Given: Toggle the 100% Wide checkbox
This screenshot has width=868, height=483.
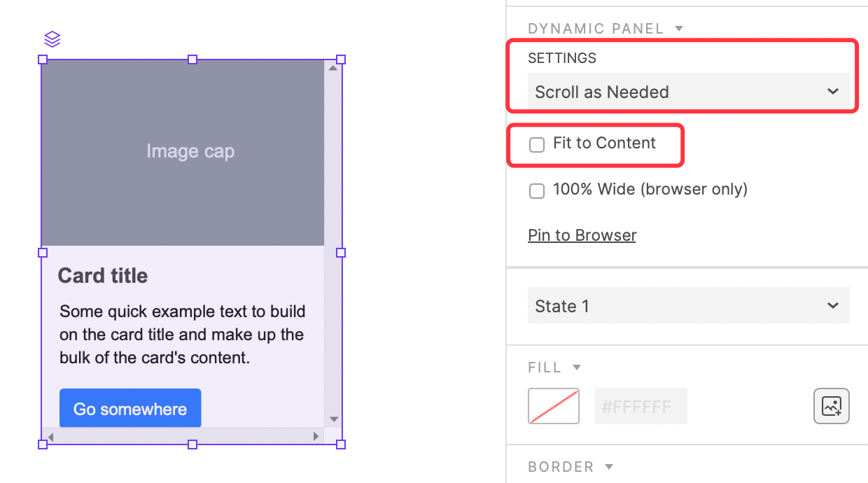Looking at the screenshot, I should coord(537,191).
